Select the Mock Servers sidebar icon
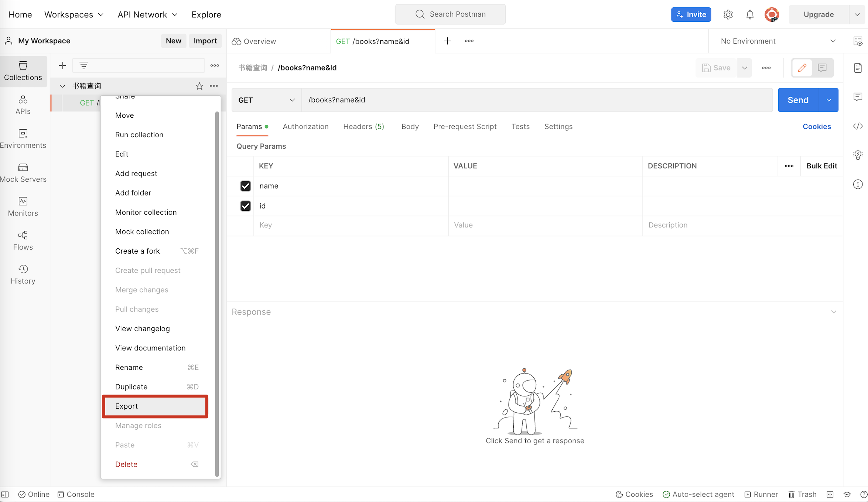The width and height of the screenshot is (868, 502). (23, 172)
